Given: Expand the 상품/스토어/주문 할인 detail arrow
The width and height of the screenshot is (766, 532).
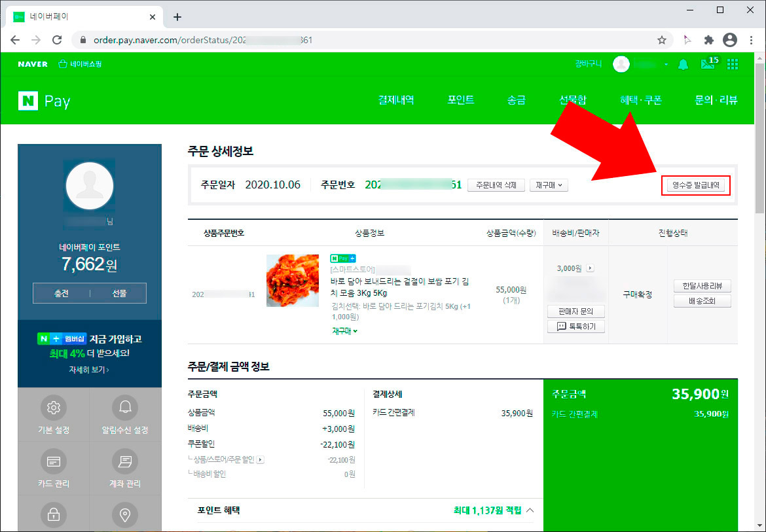Looking at the screenshot, I should pos(261,459).
